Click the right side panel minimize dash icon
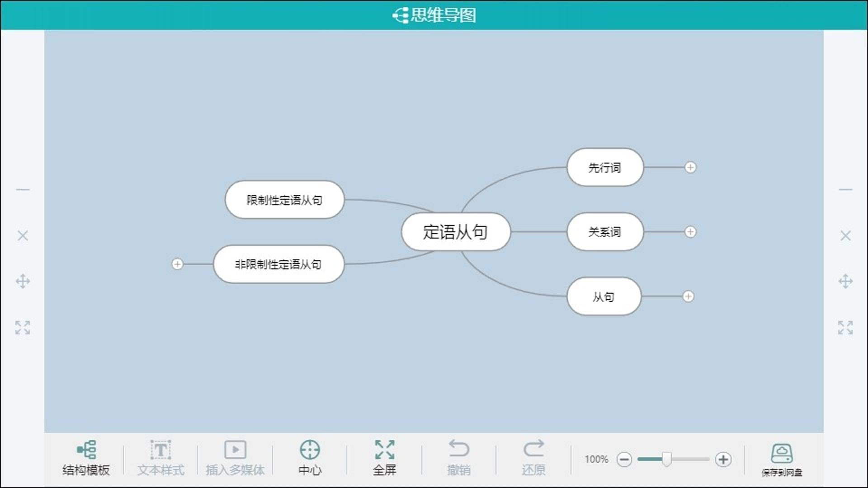 [x=845, y=189]
